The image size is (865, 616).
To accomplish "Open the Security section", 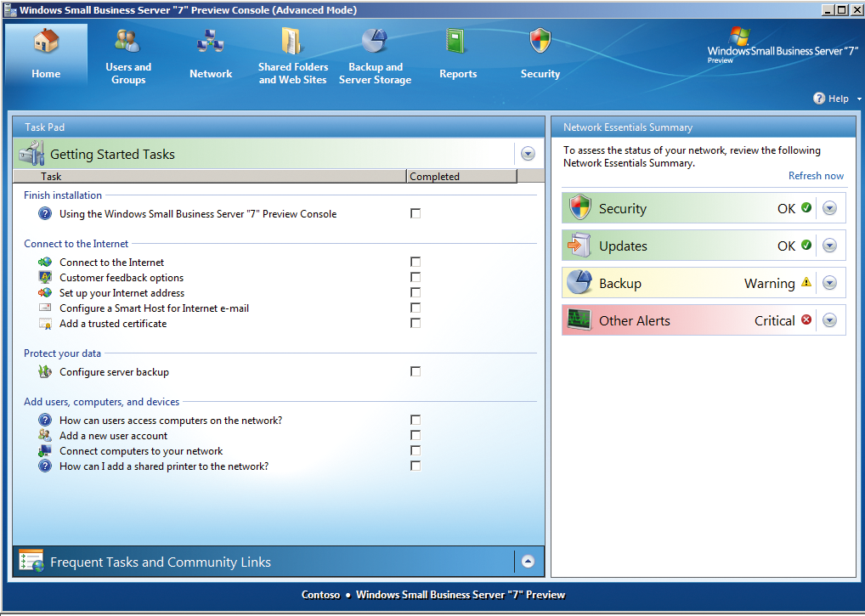I will [x=540, y=54].
